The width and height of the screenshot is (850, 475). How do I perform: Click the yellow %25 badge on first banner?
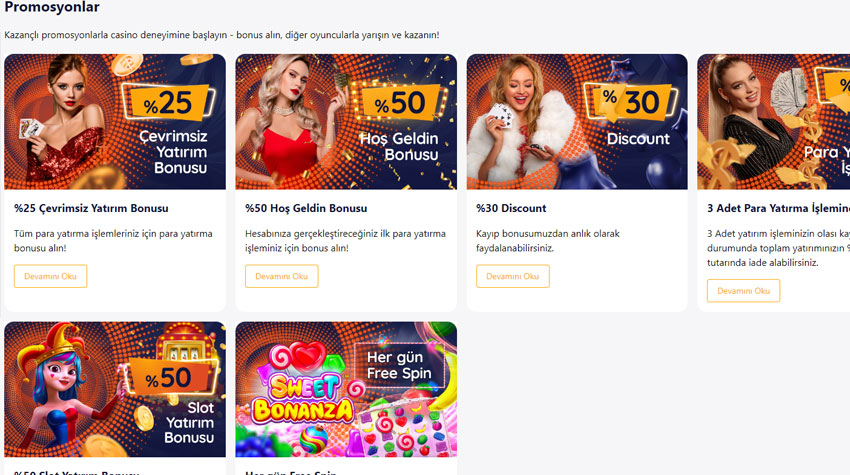[169, 102]
